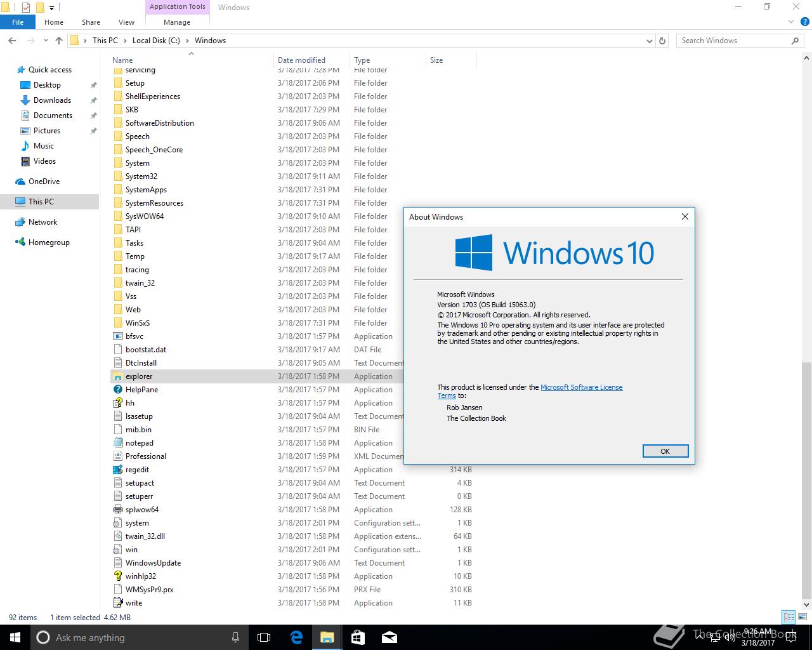Click the Cortana microphone icon
The width and height of the screenshot is (812, 650).
(236, 637)
